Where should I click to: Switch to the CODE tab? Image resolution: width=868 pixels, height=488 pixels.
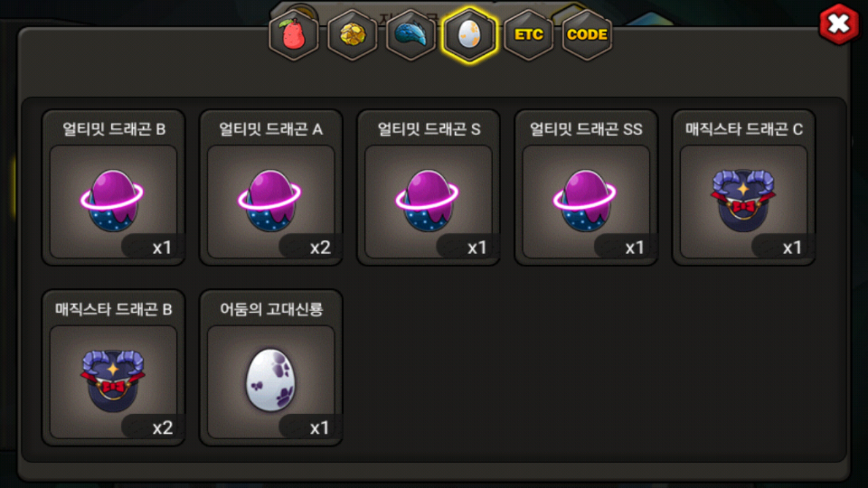tap(587, 35)
